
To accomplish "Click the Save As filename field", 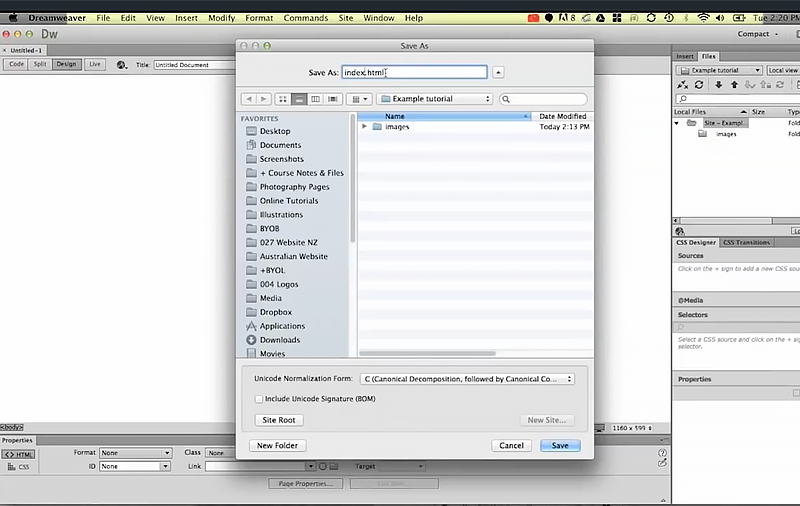I will click(x=414, y=72).
